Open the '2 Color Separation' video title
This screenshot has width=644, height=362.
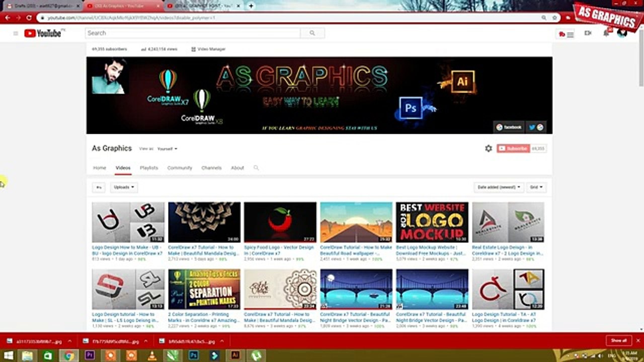[204, 317]
